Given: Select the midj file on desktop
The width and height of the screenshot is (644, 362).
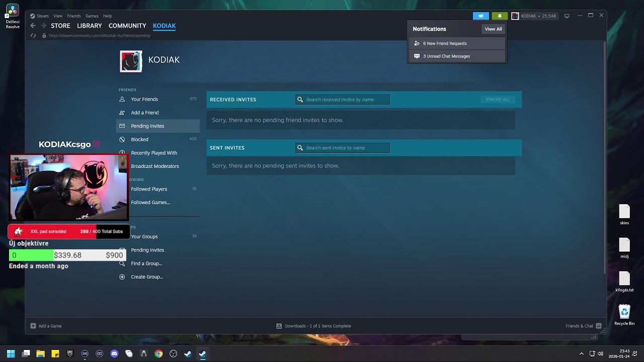Looking at the screenshot, I should click(x=624, y=248).
